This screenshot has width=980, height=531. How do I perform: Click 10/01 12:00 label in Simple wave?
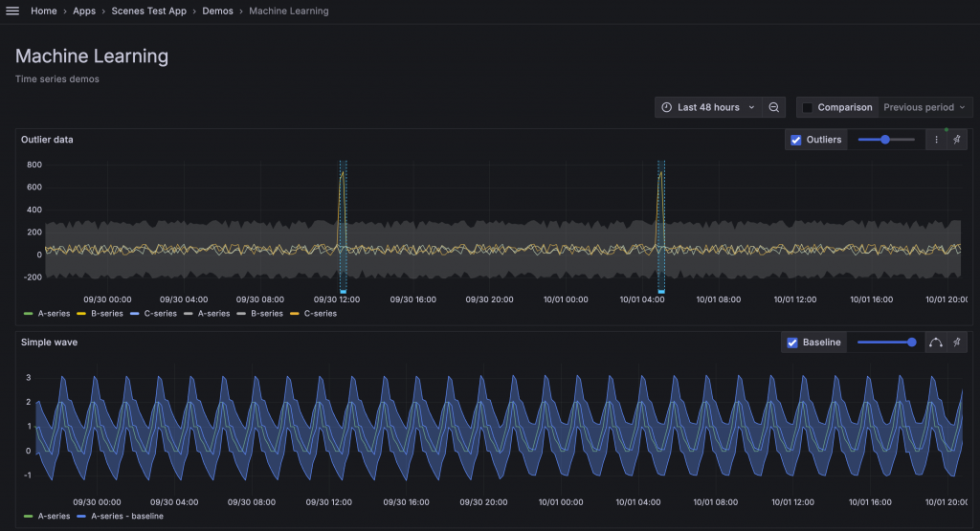pyautogui.click(x=792, y=502)
